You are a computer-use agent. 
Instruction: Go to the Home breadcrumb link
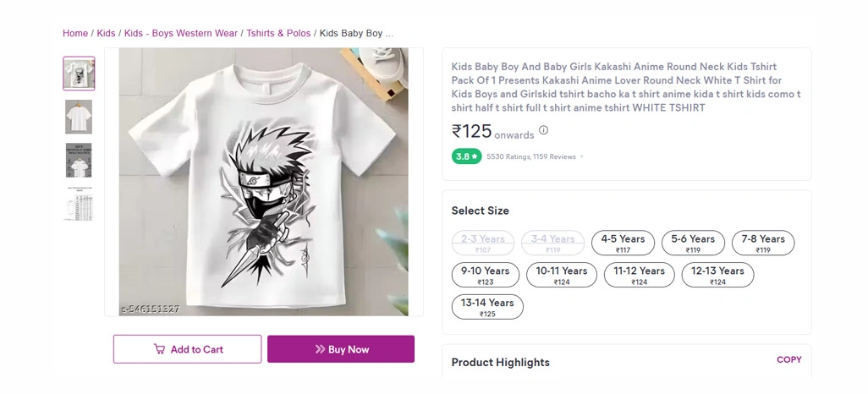[75, 33]
